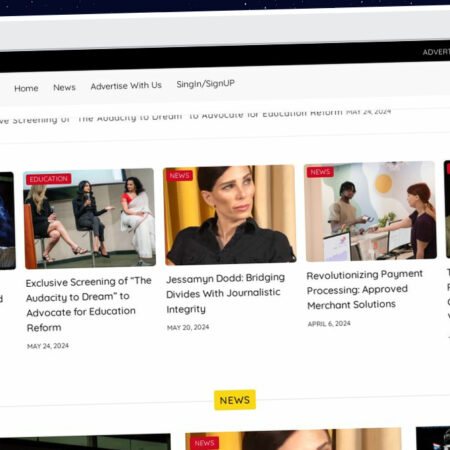Read Exclusive Screening of The Audacity to Dream article
Viewport: 450px width, 450px height.
point(88,305)
